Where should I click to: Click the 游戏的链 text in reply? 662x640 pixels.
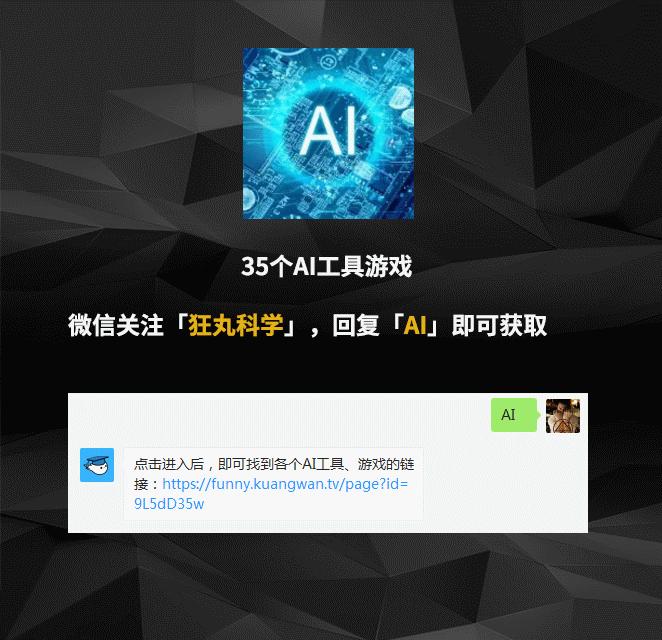pos(386,464)
